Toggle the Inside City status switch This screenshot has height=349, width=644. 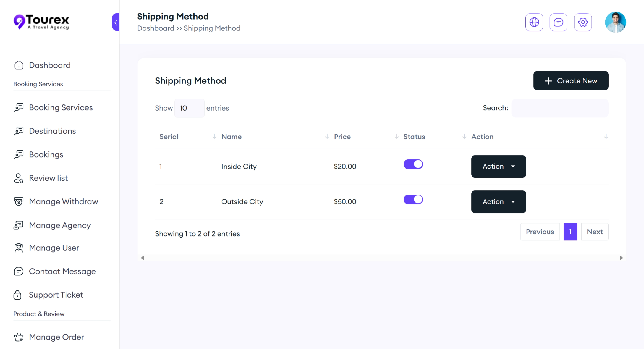413,164
